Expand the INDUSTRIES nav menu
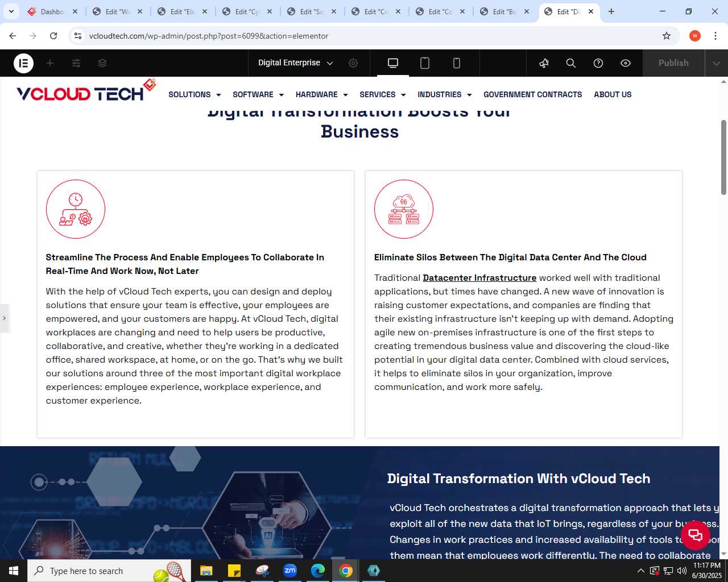Image resolution: width=728 pixels, height=582 pixels. point(445,94)
